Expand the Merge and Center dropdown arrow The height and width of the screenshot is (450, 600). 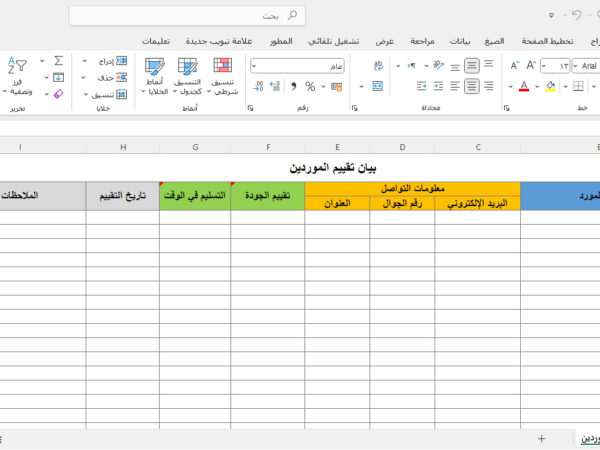pyautogui.click(x=362, y=87)
